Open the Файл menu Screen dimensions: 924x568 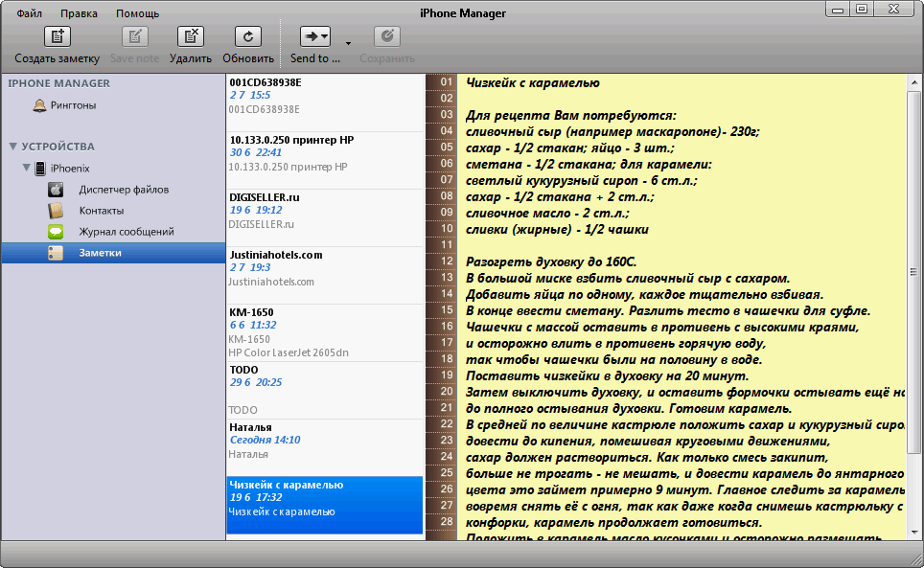coord(29,13)
